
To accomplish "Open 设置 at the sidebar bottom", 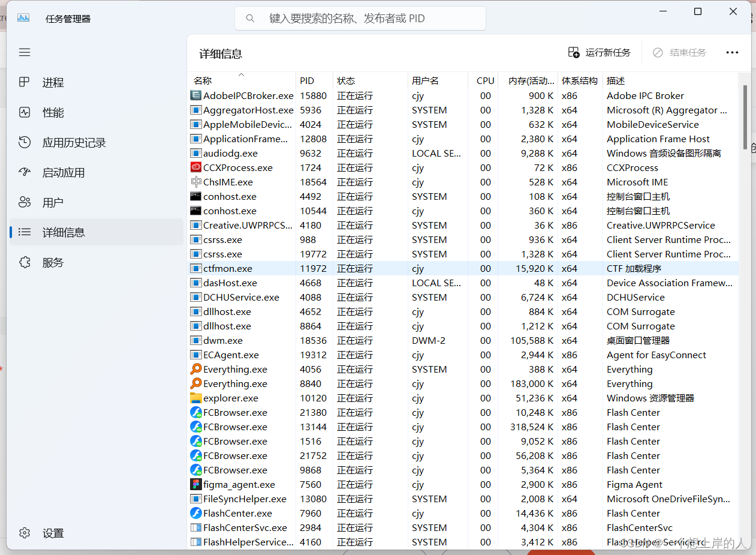I will pos(96,533).
